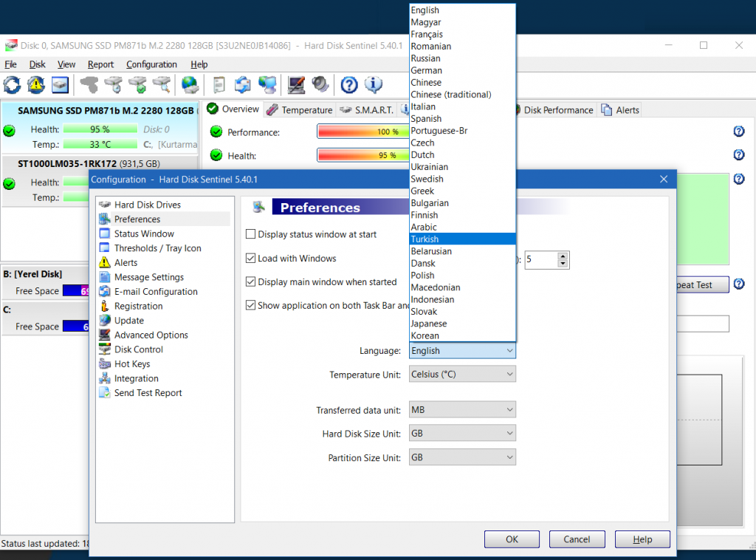The width and height of the screenshot is (756, 560).
Task: Collapse the Language dropdown showing English
Action: point(462,351)
